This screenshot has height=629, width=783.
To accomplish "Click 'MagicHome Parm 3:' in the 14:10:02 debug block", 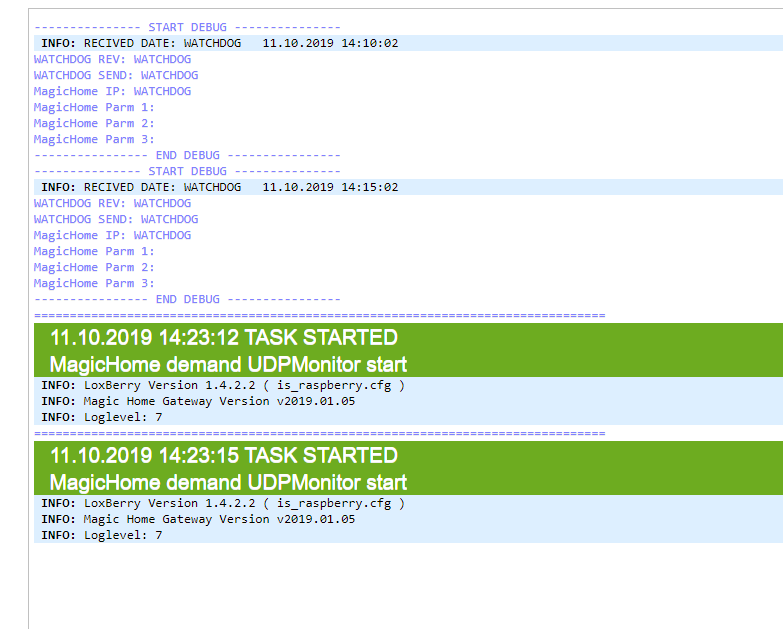I will coord(94,139).
